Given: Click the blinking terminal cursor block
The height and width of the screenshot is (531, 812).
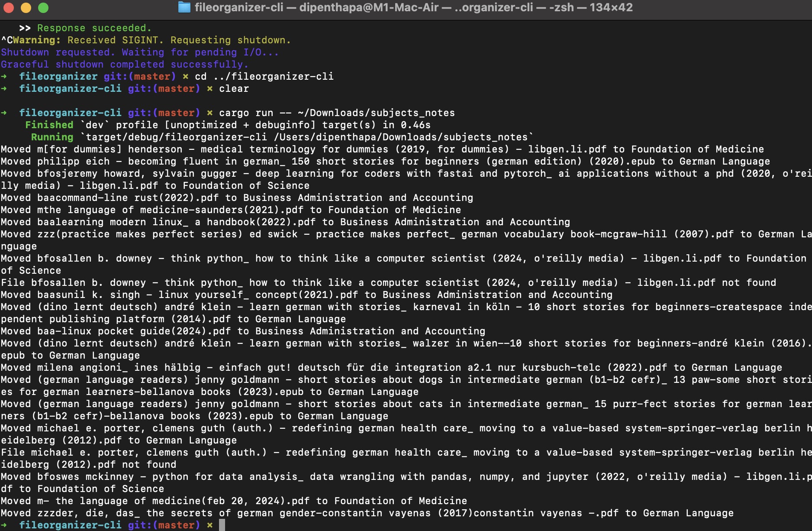Looking at the screenshot, I should point(223,525).
